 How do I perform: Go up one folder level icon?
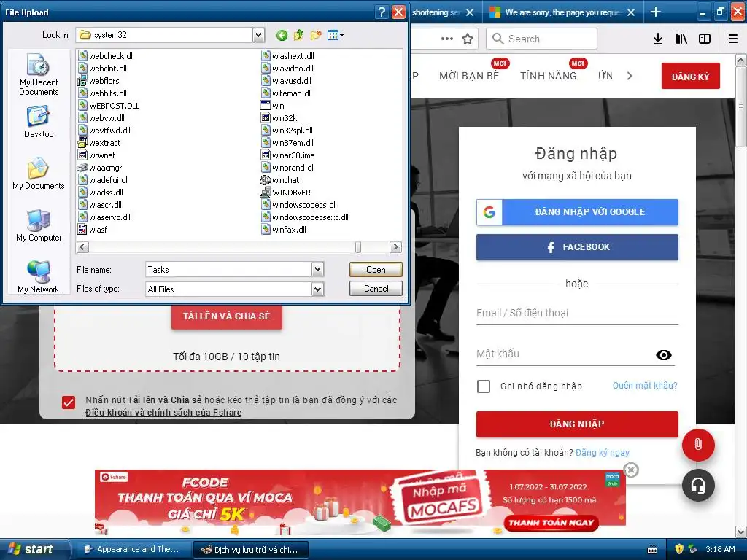point(298,35)
